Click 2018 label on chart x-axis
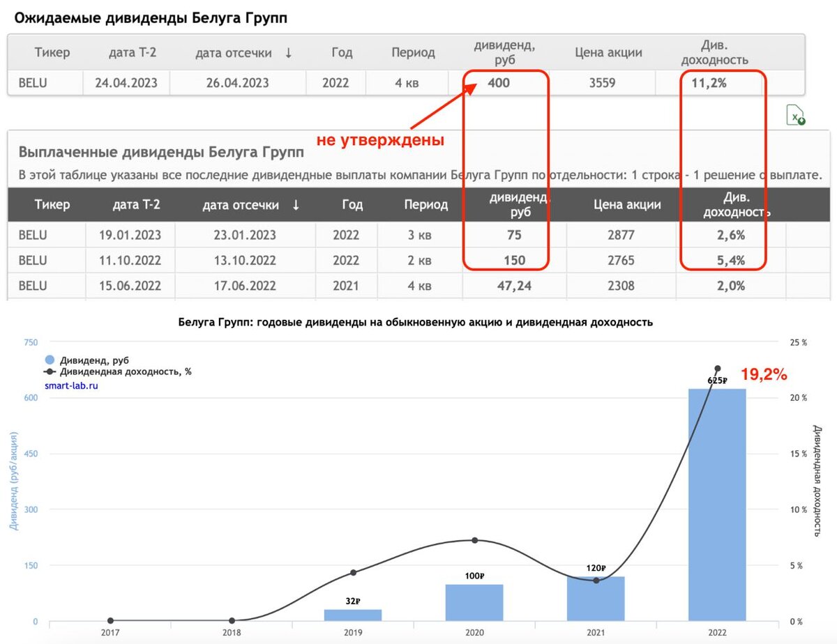Viewport: 837px width, 644px height. click(x=232, y=633)
